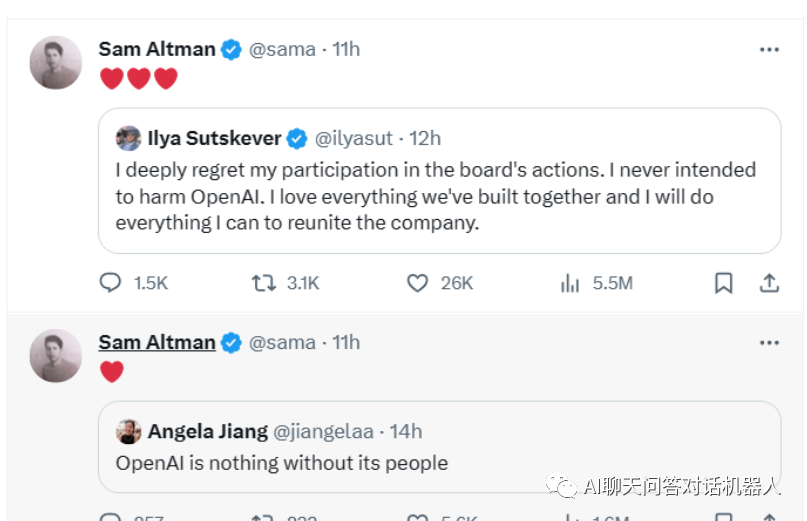Open Angela Jiang's profile name
The image size is (807, 521).
[x=208, y=431]
